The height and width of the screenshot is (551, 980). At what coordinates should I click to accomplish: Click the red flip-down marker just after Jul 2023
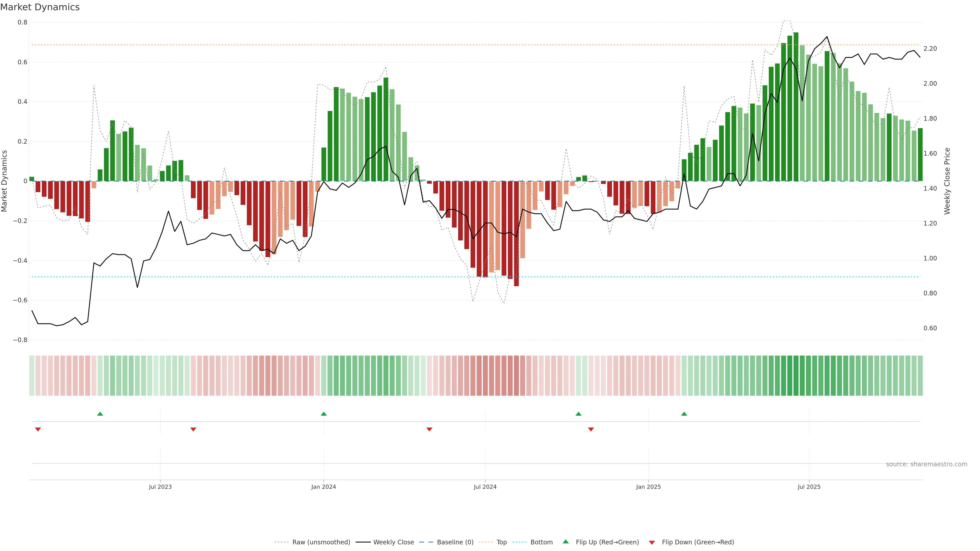click(x=193, y=429)
